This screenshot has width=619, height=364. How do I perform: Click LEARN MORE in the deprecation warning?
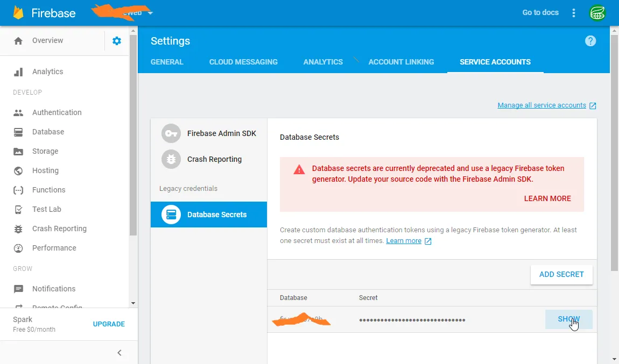tap(547, 199)
